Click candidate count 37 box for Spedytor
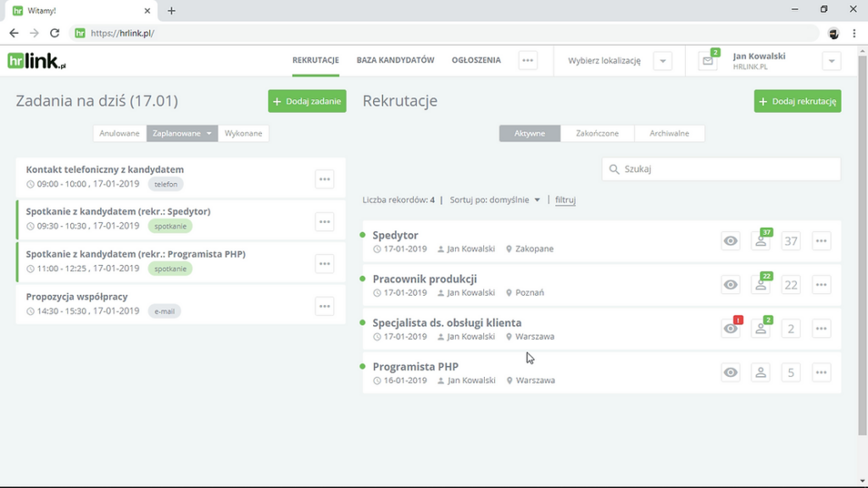The width and height of the screenshot is (868, 488). (x=791, y=241)
